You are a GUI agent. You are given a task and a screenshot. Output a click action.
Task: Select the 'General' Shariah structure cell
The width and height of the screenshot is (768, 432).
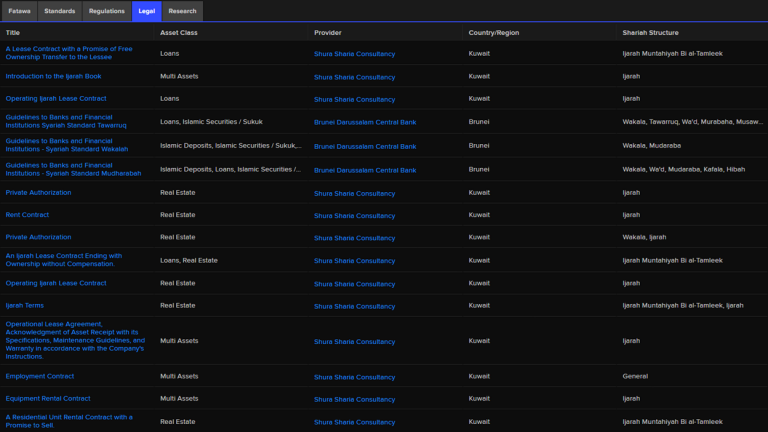(x=635, y=376)
